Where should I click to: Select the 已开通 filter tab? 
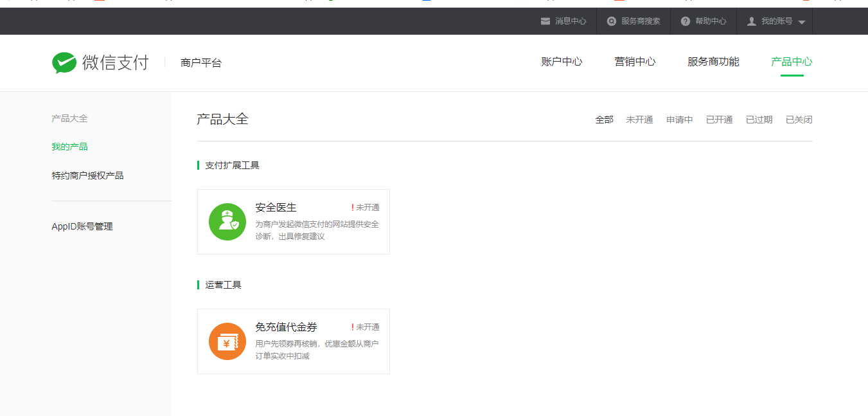click(x=720, y=120)
